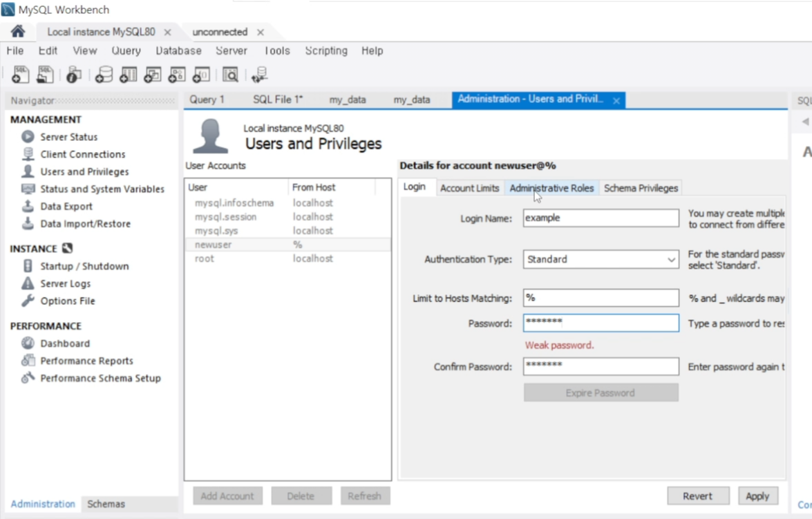Open the Scripting menu
Image resolution: width=812 pixels, height=519 pixels.
pyautogui.click(x=326, y=50)
